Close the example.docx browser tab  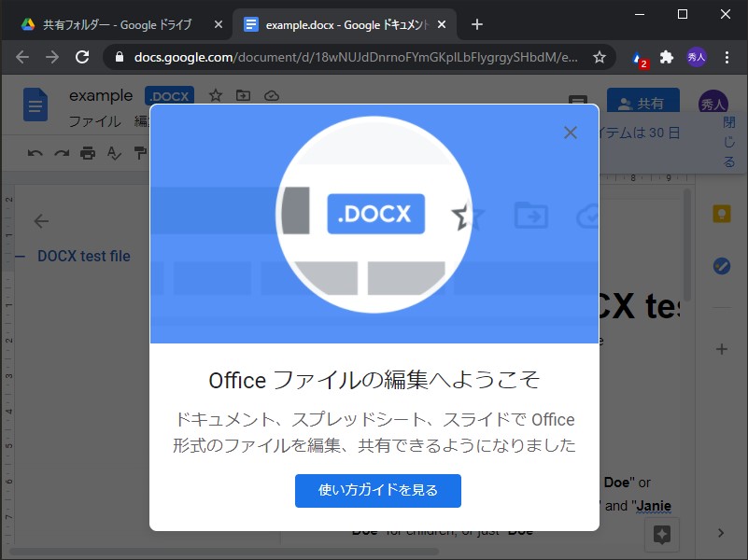pos(442,24)
